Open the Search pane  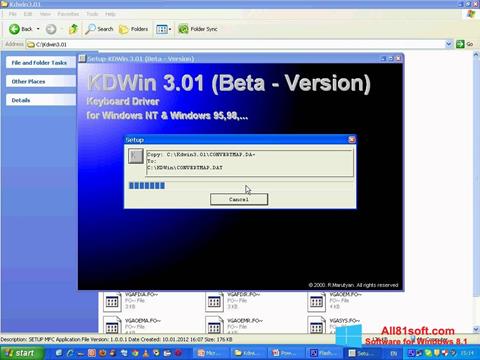point(99,29)
